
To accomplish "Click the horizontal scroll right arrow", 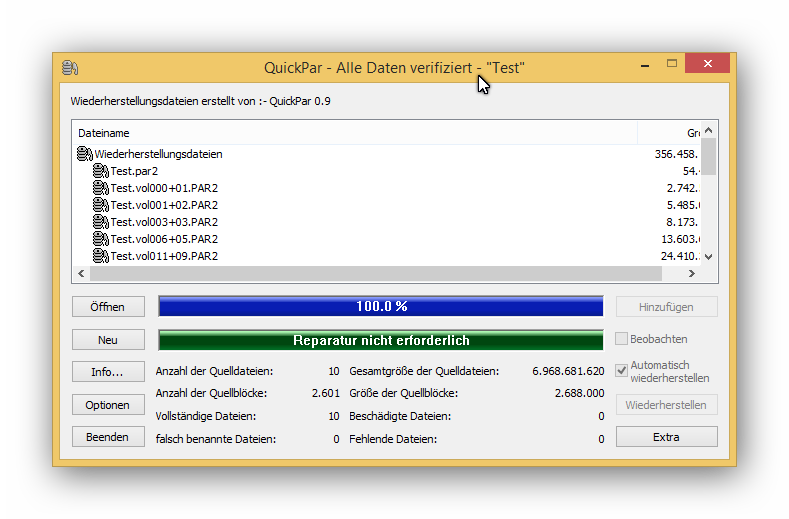I will click(x=692, y=273).
